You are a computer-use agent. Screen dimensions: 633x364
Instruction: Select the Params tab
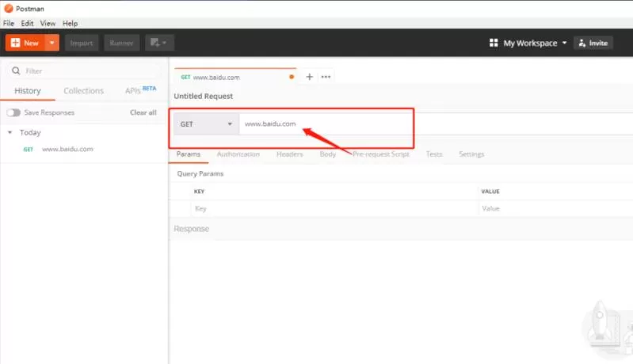pyautogui.click(x=188, y=154)
